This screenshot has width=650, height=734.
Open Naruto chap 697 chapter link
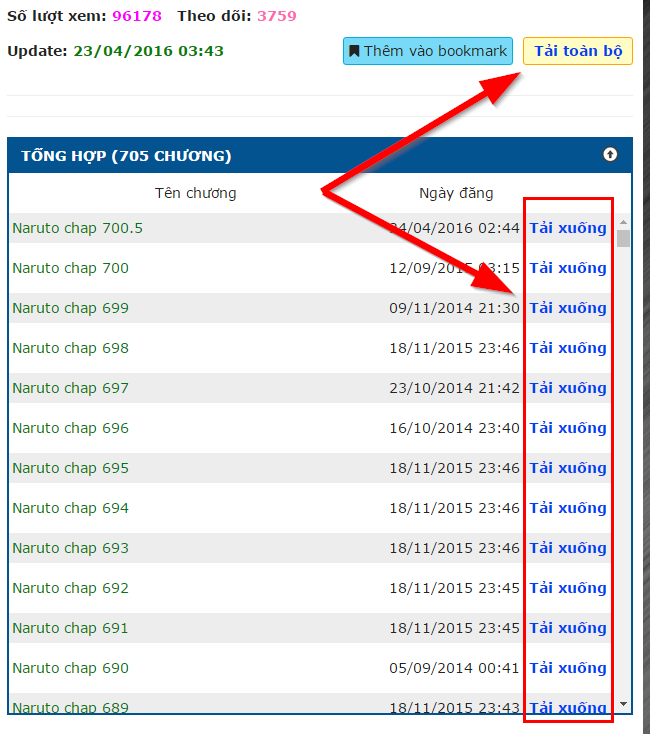70,389
